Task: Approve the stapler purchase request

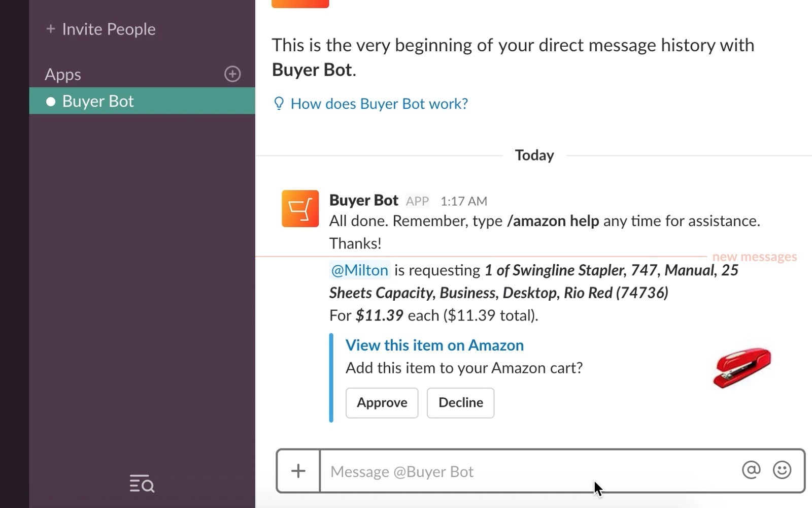Action: (x=382, y=403)
